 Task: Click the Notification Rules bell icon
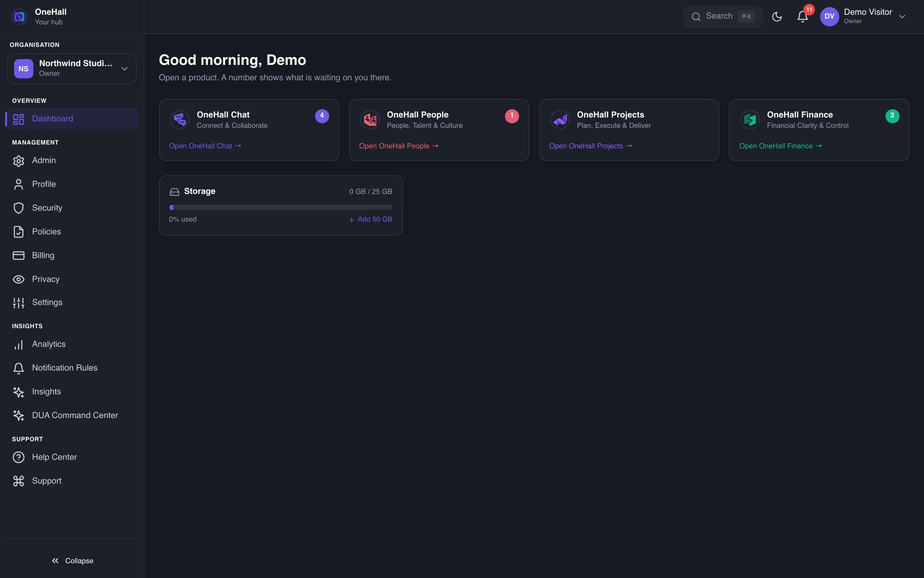point(19,369)
